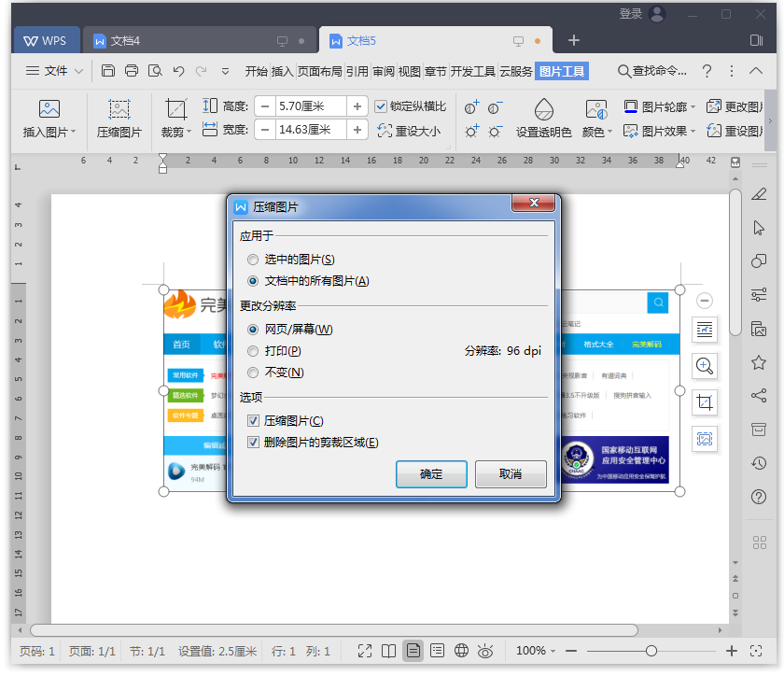784x676 pixels.
Task: Click the Find Command search box
Action: coord(652,71)
